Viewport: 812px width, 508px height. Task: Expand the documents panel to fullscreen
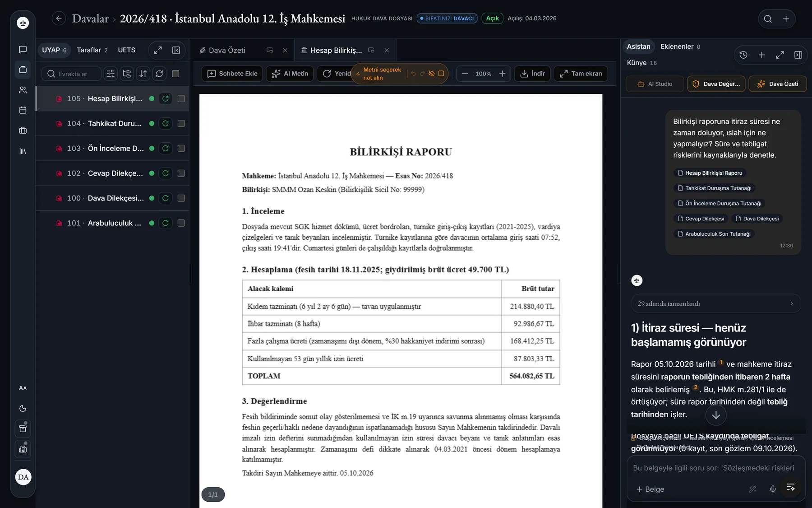click(x=158, y=50)
